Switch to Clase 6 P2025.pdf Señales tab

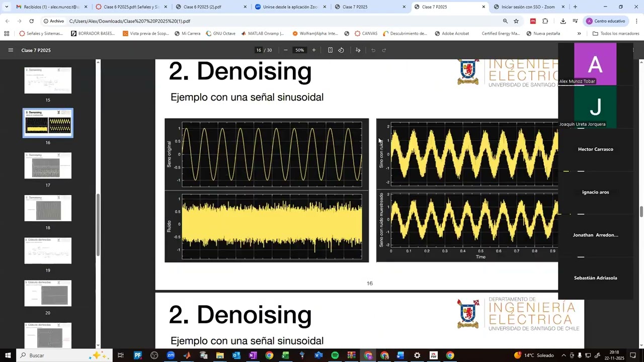pyautogui.click(x=131, y=7)
